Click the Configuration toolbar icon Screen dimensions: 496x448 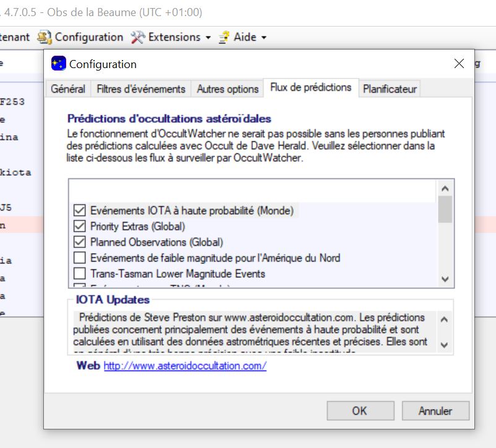click(44, 37)
